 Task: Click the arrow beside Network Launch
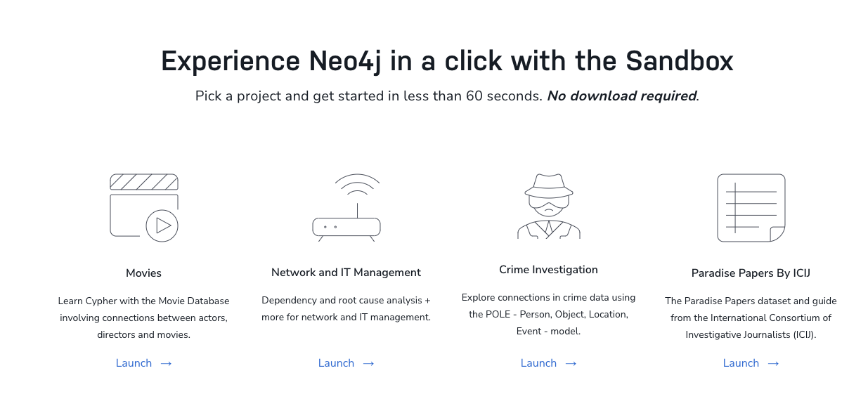point(368,363)
